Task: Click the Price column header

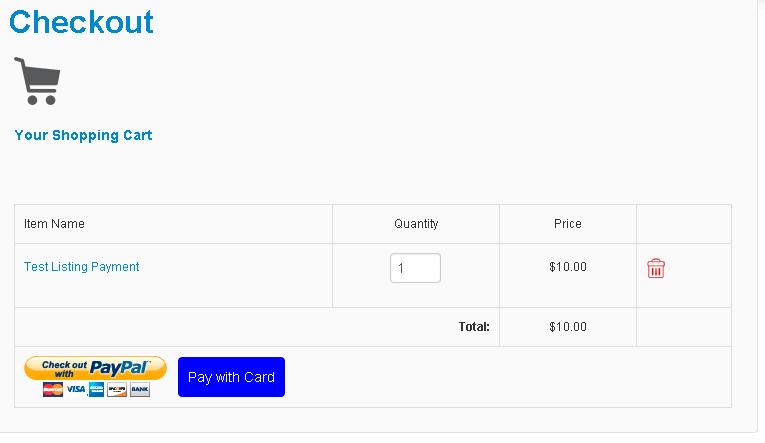Action: pos(567,224)
